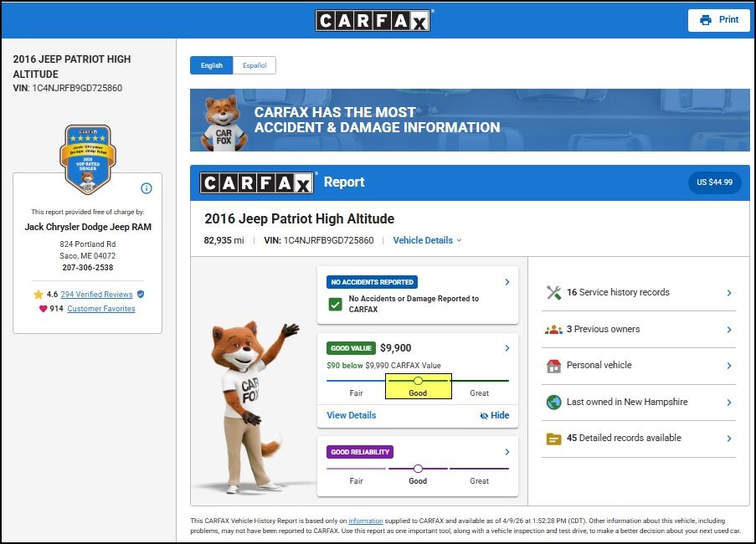Expand the Vehicle Details dropdown
This screenshot has height=544, width=756.
tap(427, 240)
